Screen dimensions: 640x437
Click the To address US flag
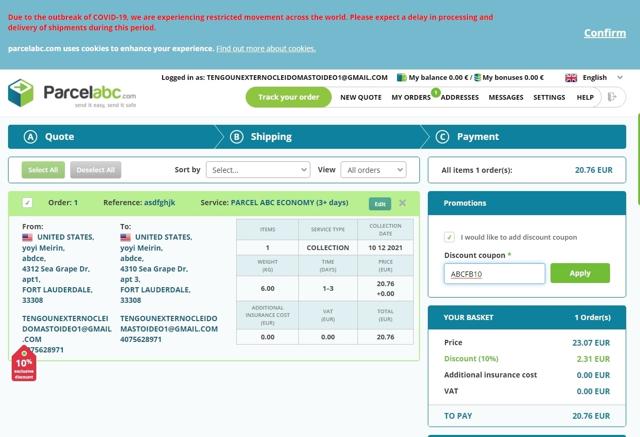[x=125, y=237]
